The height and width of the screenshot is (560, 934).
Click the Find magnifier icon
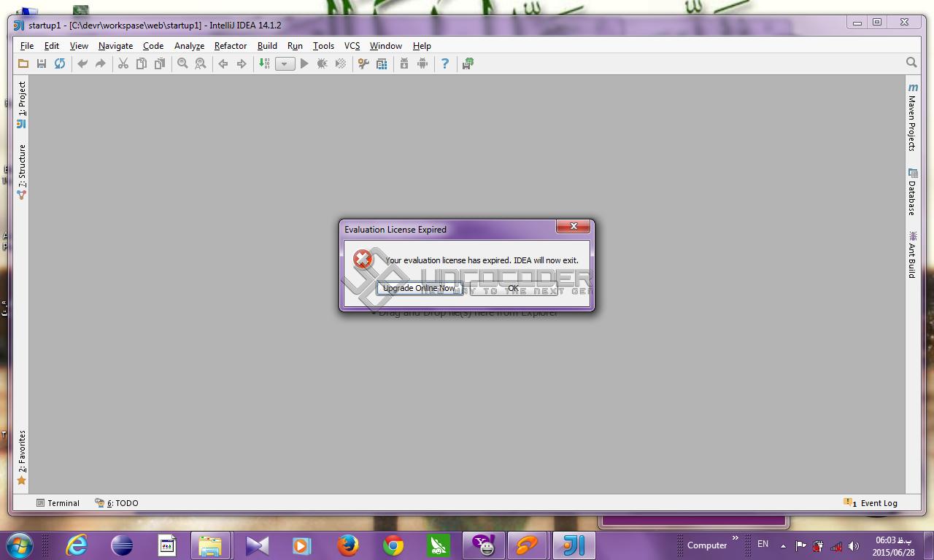182,64
